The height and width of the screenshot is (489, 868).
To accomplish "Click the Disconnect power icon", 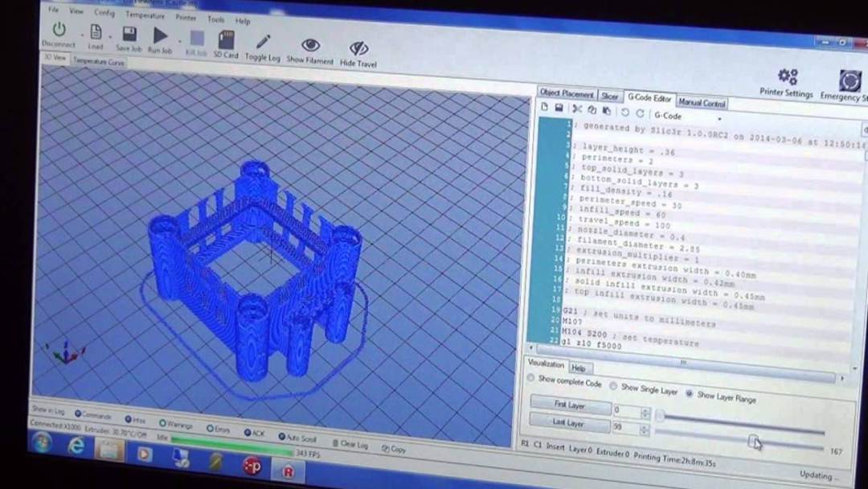I will [59, 29].
